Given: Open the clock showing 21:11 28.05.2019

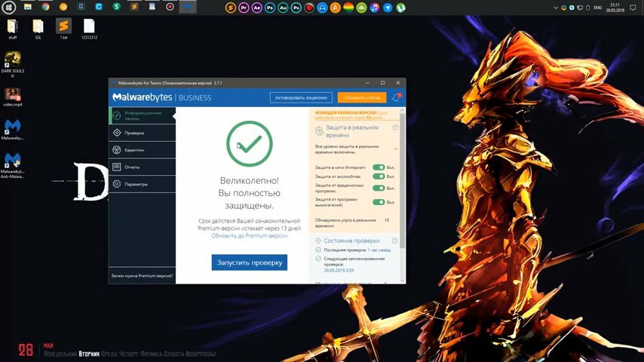Looking at the screenshot, I should click(x=615, y=8).
